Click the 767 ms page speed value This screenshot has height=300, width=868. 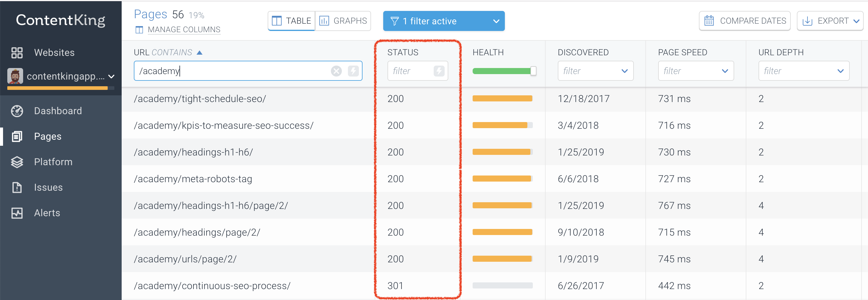point(674,206)
